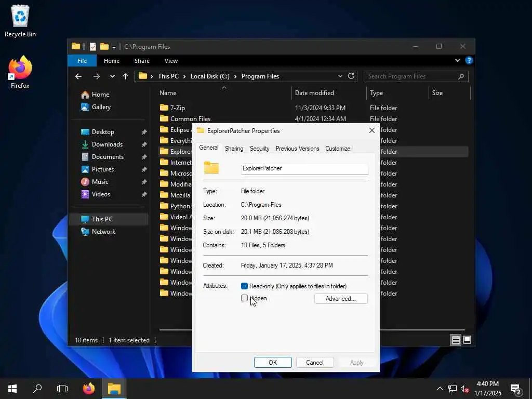Open the Windows Start menu

coord(12,389)
